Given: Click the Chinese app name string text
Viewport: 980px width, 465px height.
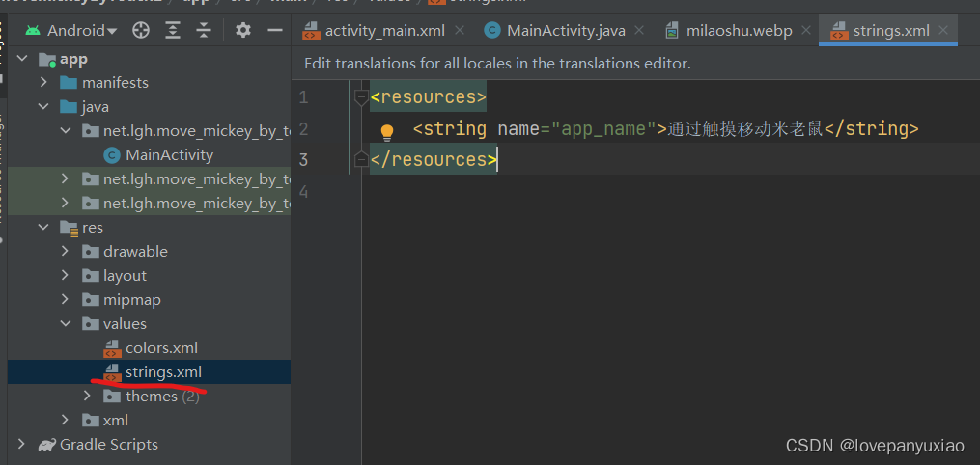Looking at the screenshot, I should tap(745, 128).
